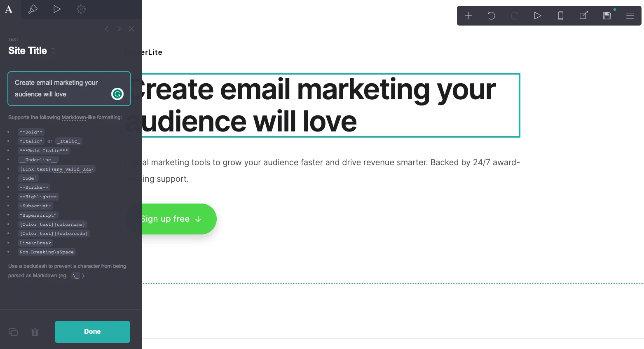Save the site with floppy icon
This screenshot has width=644, height=349.
(607, 16)
